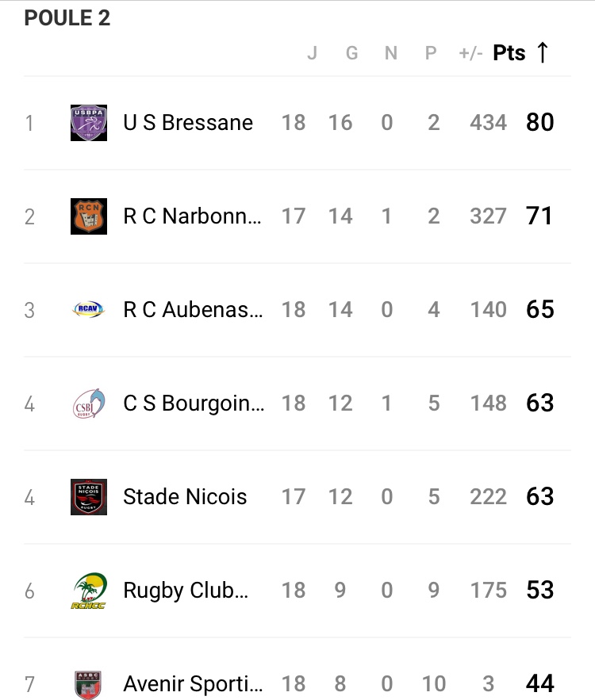Click the R C Narbonne orange logo
This screenshot has height=700, width=595.
coord(88,216)
